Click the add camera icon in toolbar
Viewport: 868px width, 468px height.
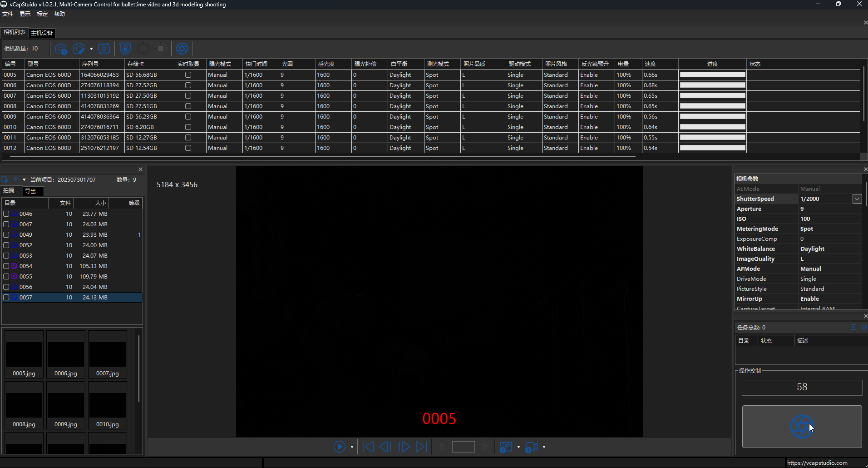pos(61,49)
